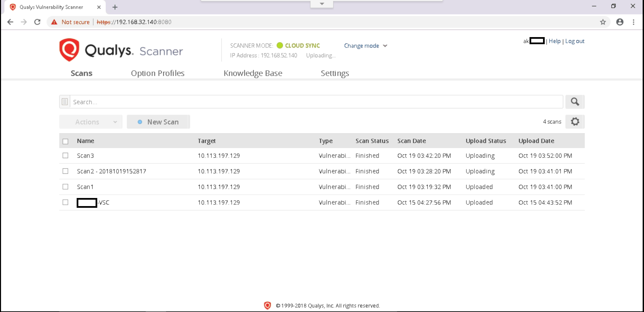Click the search magnifier icon
644x312 pixels.
click(575, 102)
